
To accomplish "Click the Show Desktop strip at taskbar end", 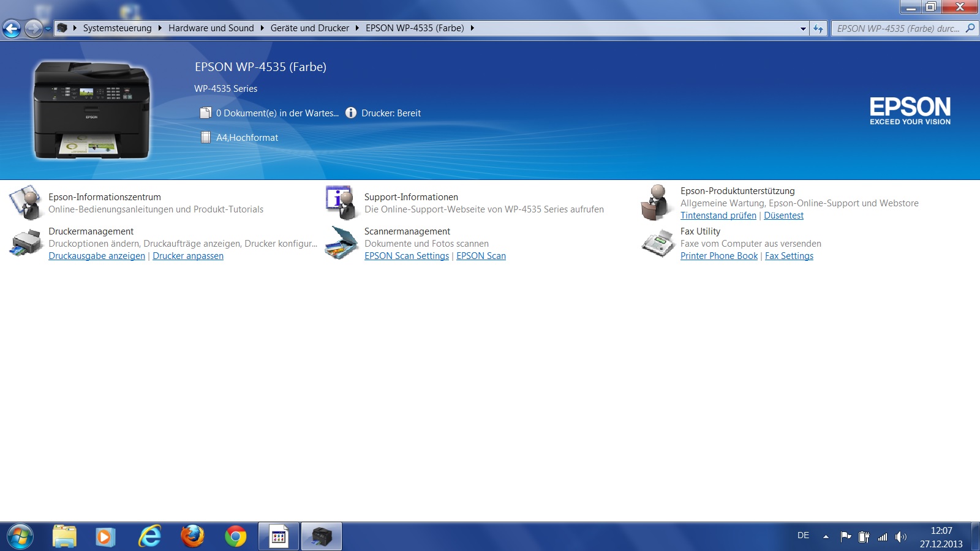I will 975,537.
